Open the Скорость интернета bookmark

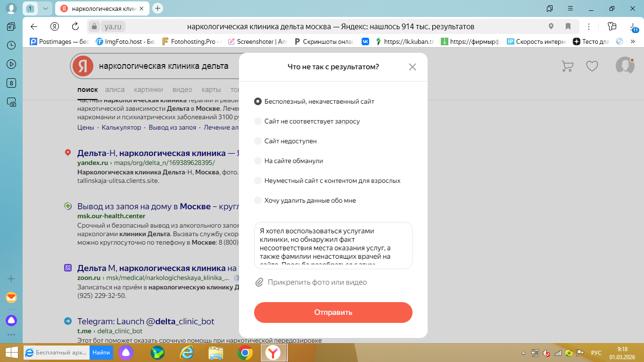tap(537, 41)
